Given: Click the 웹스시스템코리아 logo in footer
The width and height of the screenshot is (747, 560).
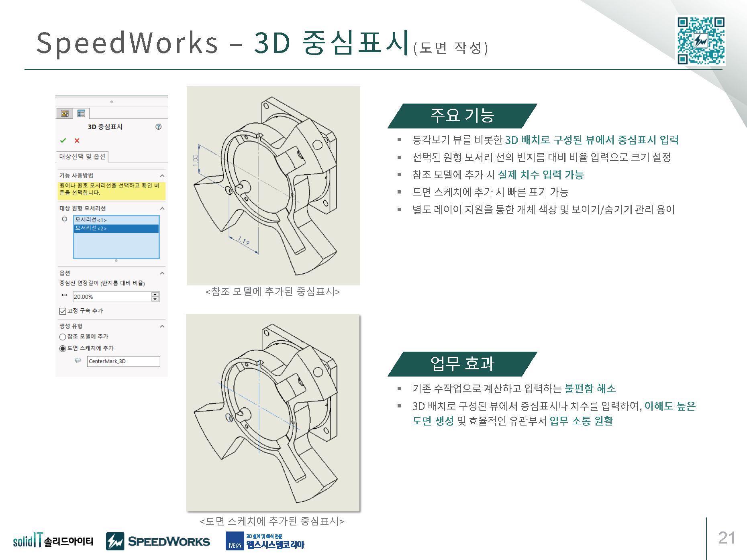Looking at the screenshot, I should click(x=265, y=541).
